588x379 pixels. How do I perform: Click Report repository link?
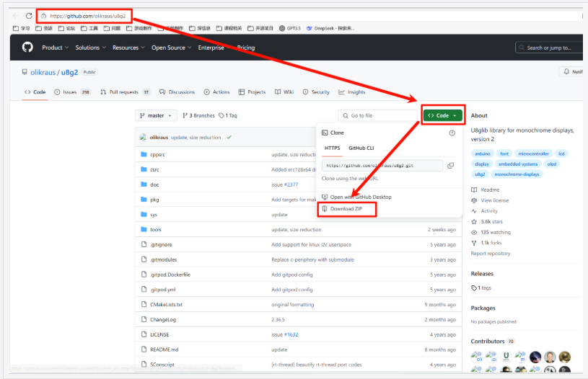click(491, 254)
